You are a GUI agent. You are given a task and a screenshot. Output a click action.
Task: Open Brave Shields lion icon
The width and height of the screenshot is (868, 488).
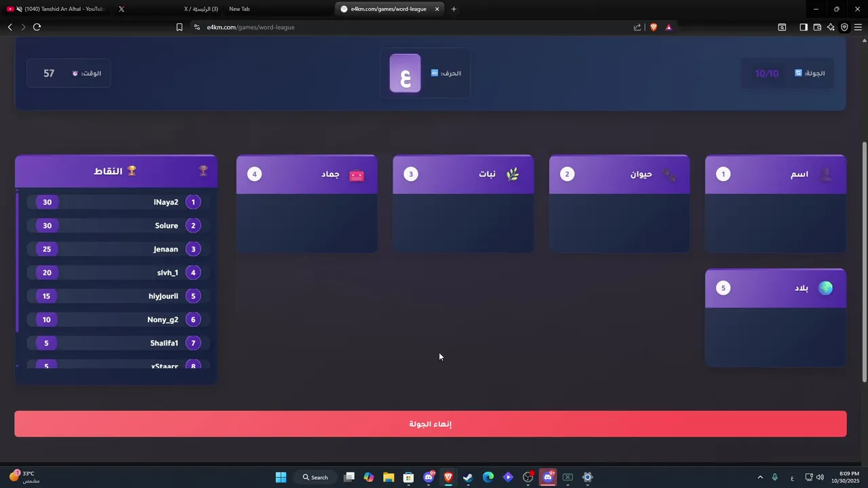pos(654,27)
